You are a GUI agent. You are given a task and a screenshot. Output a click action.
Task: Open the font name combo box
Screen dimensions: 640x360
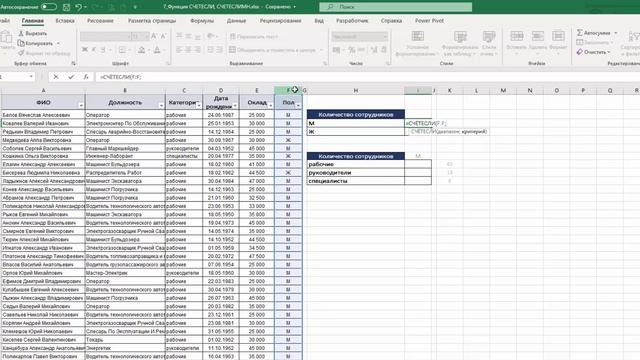(105, 36)
